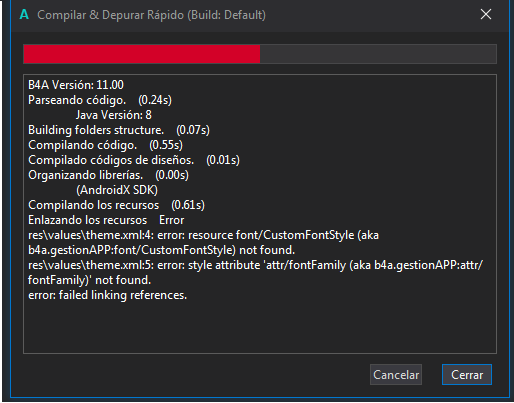Image resolution: width=514 pixels, height=403 pixels.
Task: Click the Cerrar button
Action: pyautogui.click(x=467, y=375)
